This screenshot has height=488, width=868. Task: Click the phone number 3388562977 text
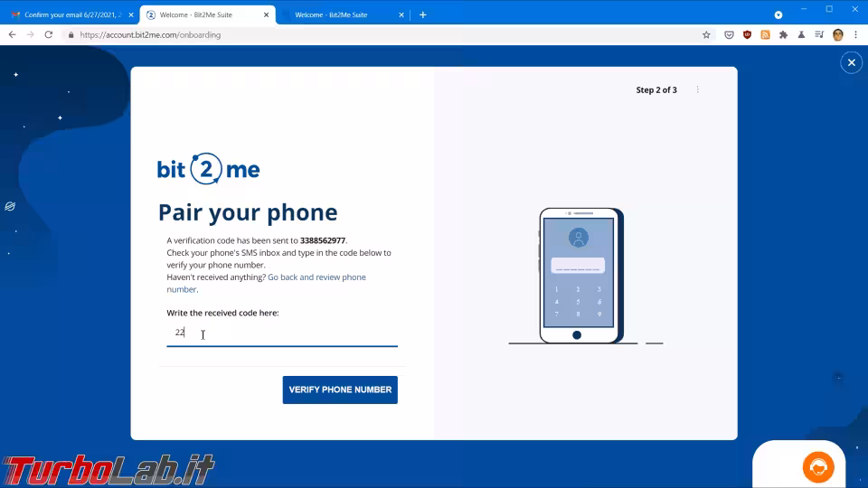(x=323, y=240)
